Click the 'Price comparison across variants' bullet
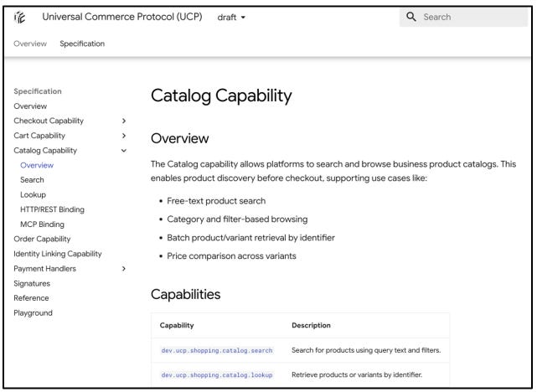 231,256
